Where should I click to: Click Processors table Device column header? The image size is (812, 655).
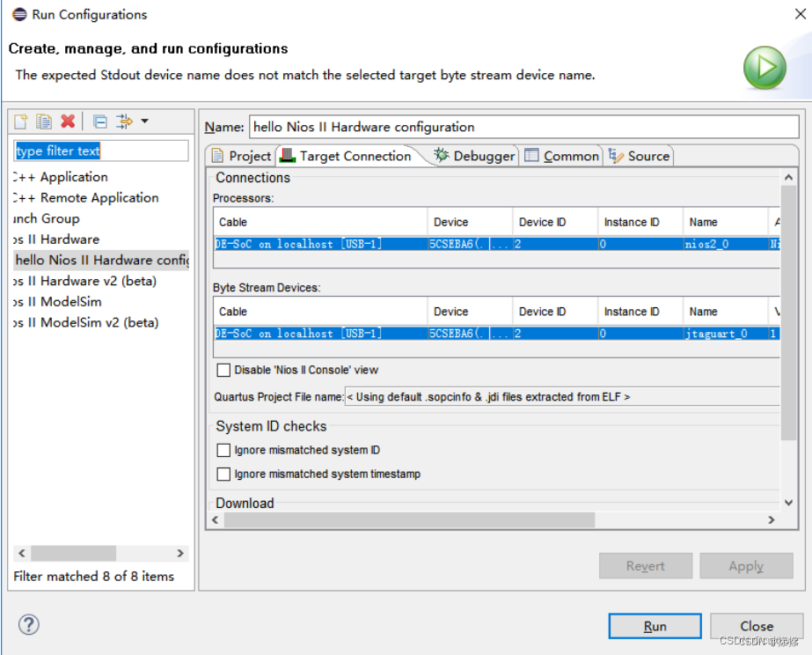[x=470, y=223]
